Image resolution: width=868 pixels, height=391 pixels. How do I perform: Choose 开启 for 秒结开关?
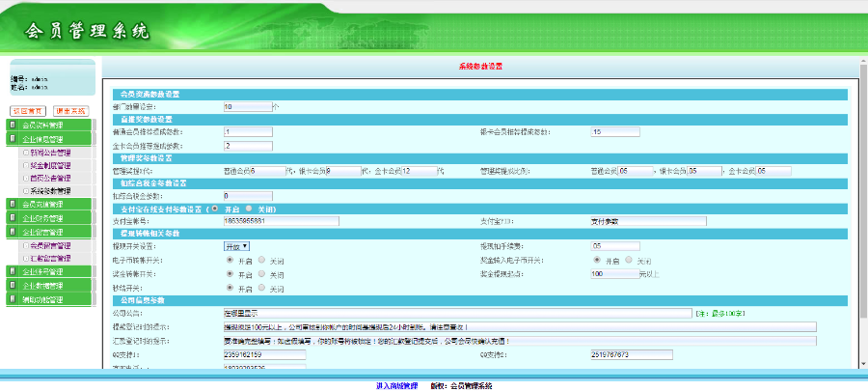(x=230, y=288)
